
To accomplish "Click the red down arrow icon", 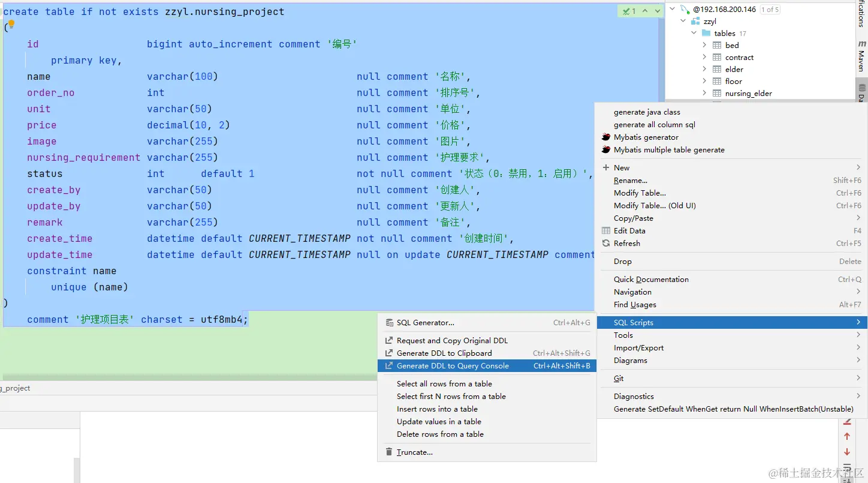I will 847,452.
